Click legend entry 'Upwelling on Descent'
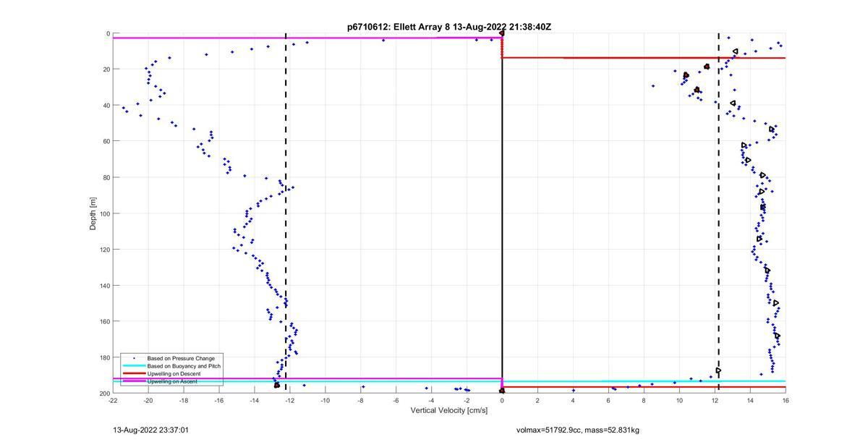868x442 pixels. pyautogui.click(x=174, y=373)
